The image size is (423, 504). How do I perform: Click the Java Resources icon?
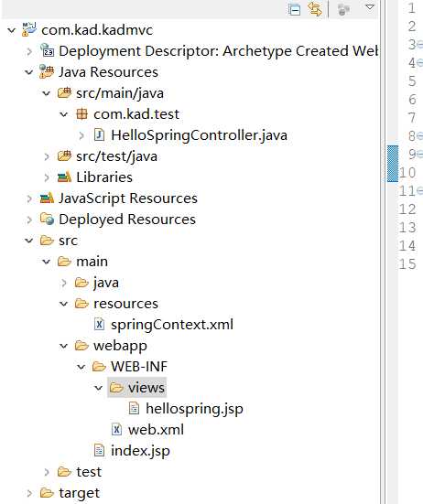(47, 71)
